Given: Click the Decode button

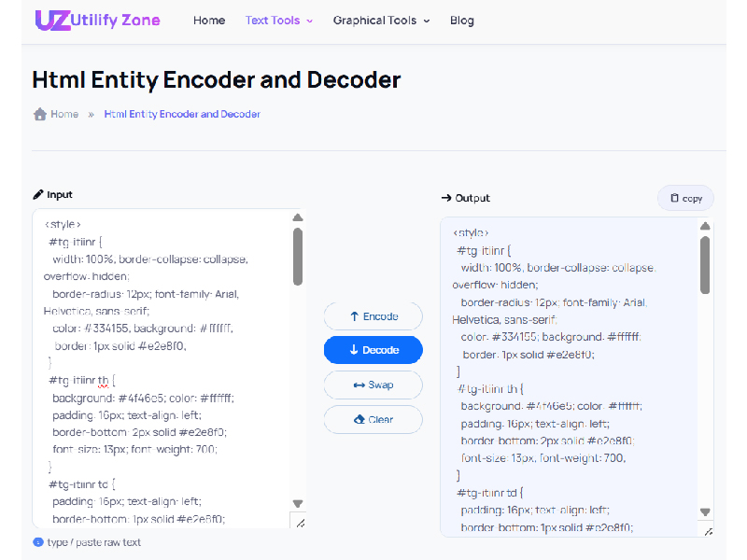Looking at the screenshot, I should point(373,350).
